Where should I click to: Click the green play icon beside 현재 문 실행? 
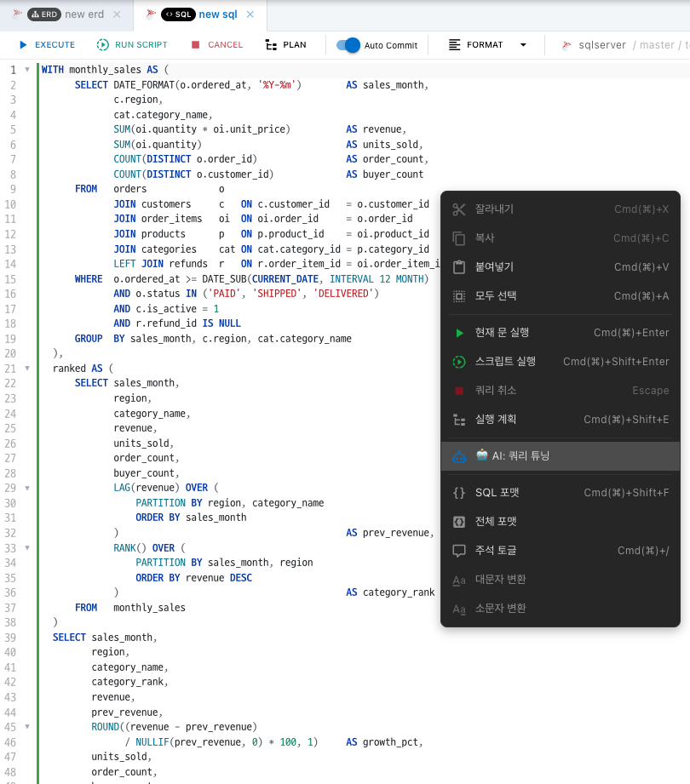click(x=459, y=333)
